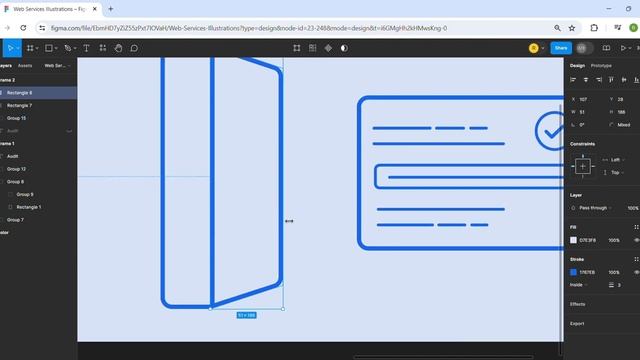Select the Frame tool
The height and width of the screenshot is (360, 640).
pyautogui.click(x=30, y=48)
